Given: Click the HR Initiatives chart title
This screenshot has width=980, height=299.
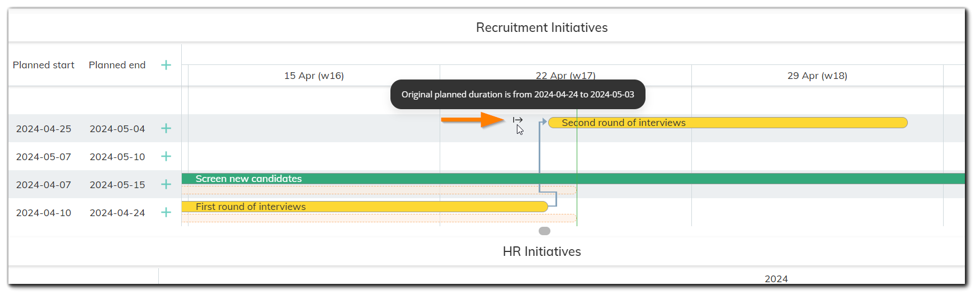Looking at the screenshot, I should (x=541, y=251).
